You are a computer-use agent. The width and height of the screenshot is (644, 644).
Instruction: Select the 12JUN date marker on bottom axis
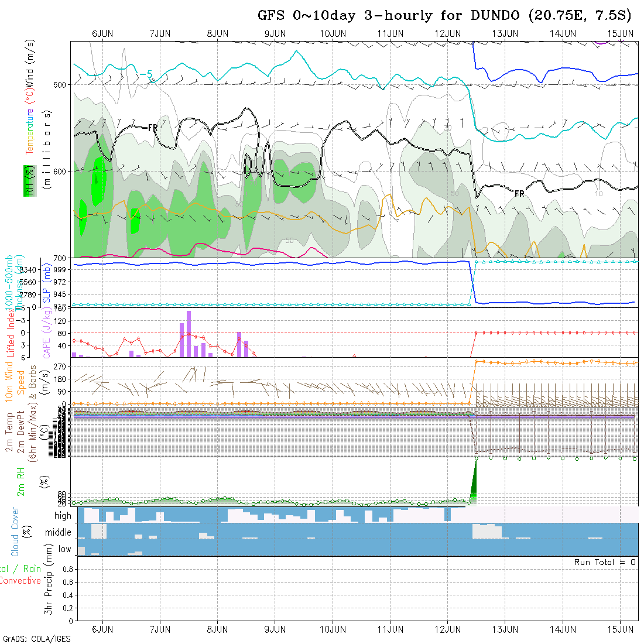(x=447, y=629)
